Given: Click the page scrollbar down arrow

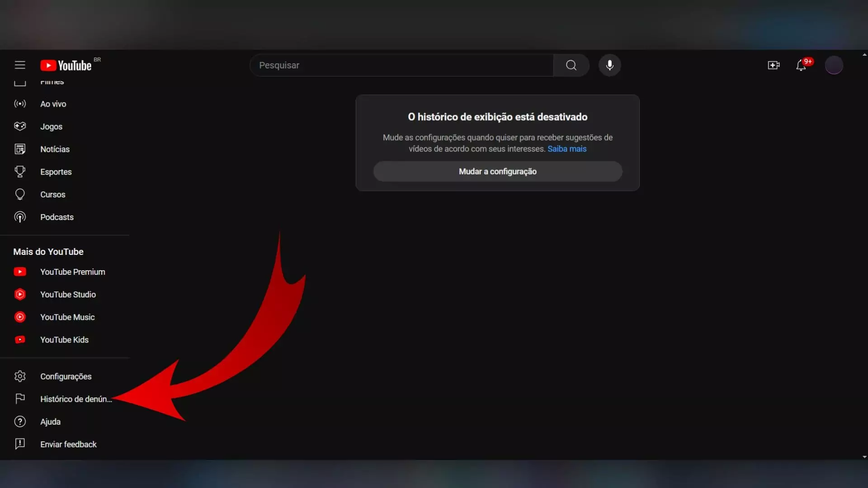Looking at the screenshot, I should (x=864, y=457).
